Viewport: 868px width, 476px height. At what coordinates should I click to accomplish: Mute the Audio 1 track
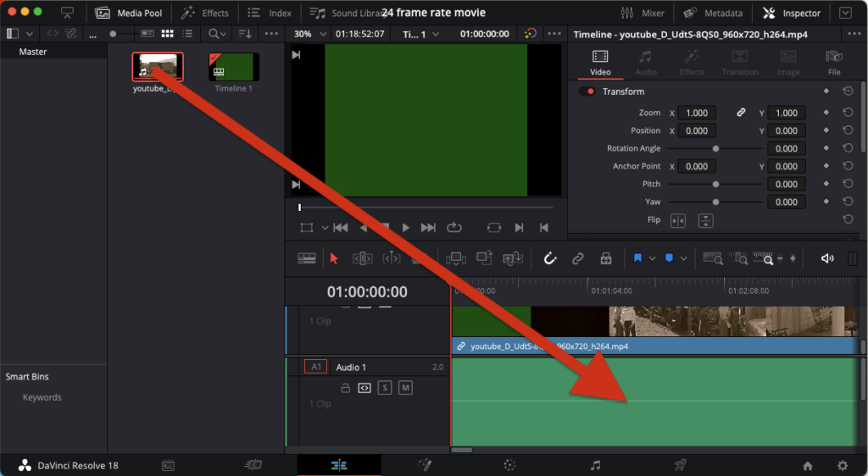pyautogui.click(x=405, y=388)
